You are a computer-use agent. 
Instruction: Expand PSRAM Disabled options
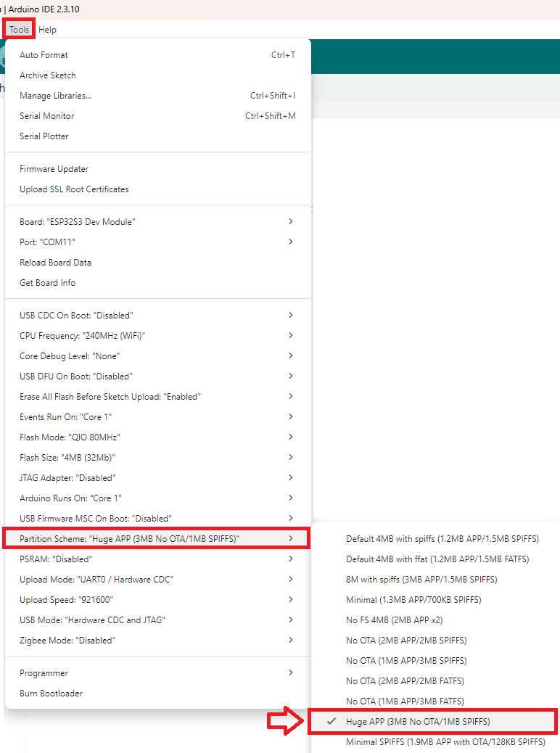click(157, 559)
